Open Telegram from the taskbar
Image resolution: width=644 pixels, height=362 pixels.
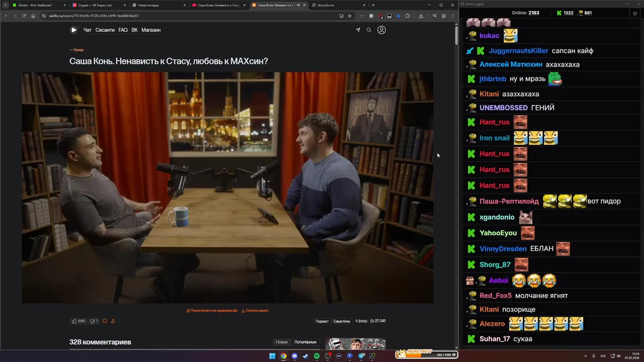pyautogui.click(x=361, y=356)
